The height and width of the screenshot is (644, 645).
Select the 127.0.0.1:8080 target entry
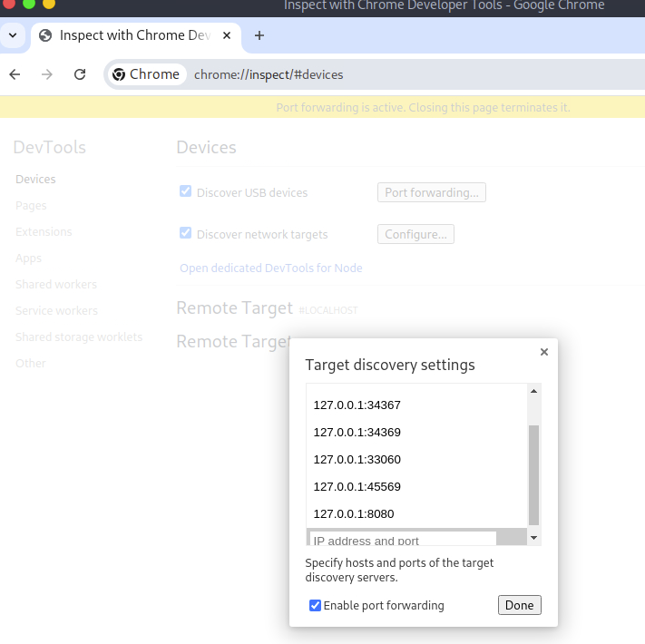[354, 513]
